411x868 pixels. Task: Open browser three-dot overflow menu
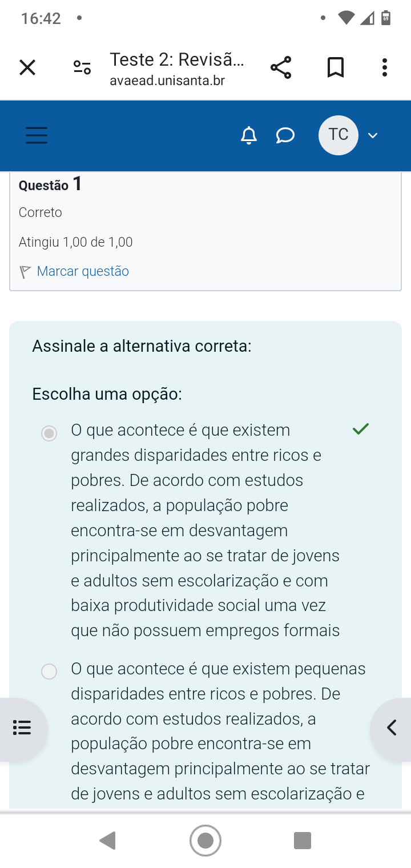(x=385, y=67)
